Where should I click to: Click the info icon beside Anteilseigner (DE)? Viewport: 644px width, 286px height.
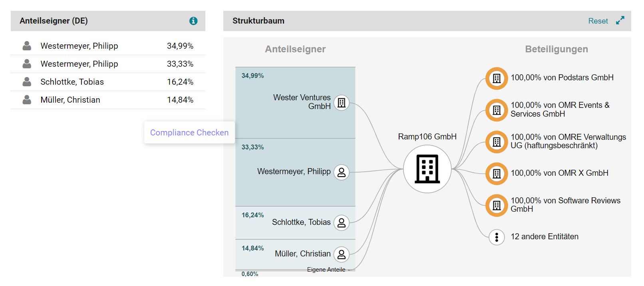(x=193, y=21)
